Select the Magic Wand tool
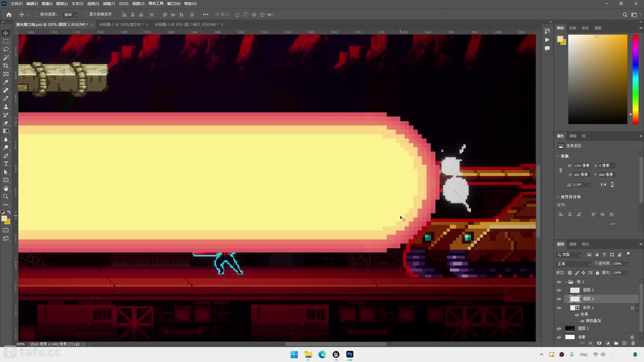644x362 pixels. tap(6, 58)
